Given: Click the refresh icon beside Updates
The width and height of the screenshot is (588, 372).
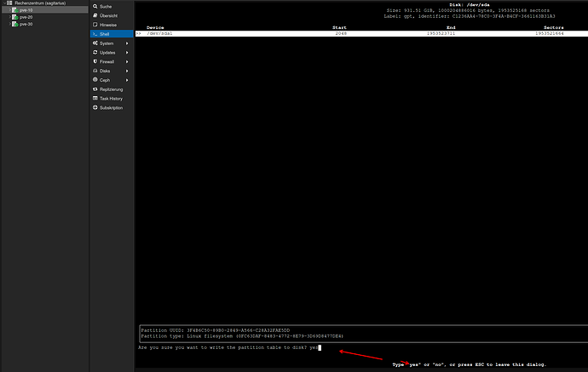Looking at the screenshot, I should coord(95,53).
